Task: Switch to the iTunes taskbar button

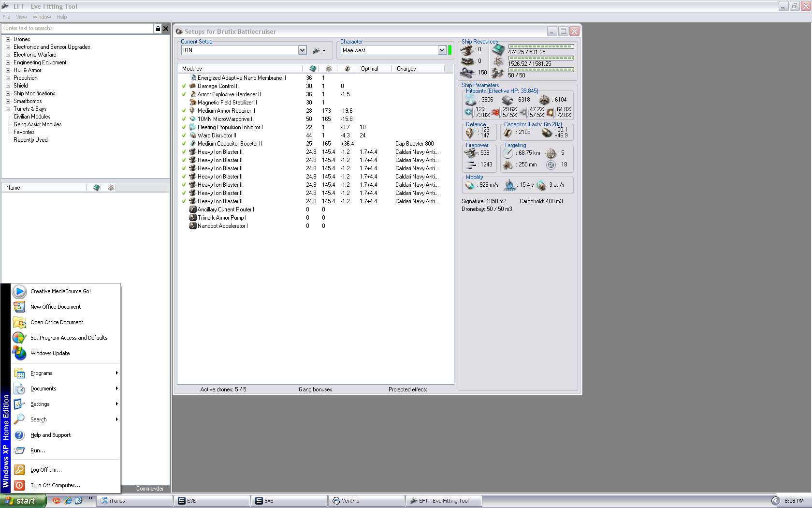Action: pos(135,501)
